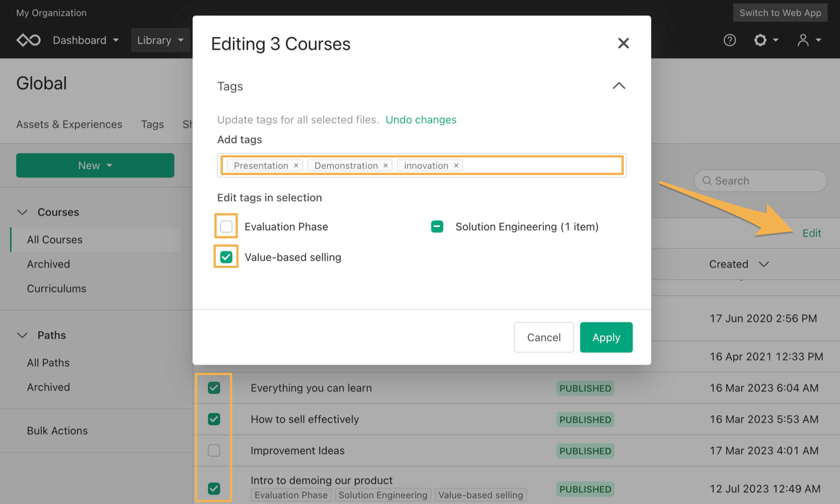The height and width of the screenshot is (504, 840).
Task: Open the Dashboard dropdown
Action: click(85, 40)
